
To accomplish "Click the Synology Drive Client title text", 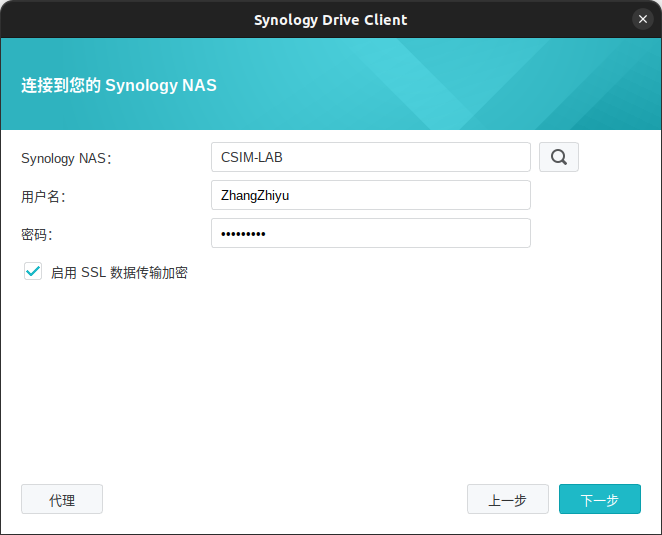I will point(331,20).
